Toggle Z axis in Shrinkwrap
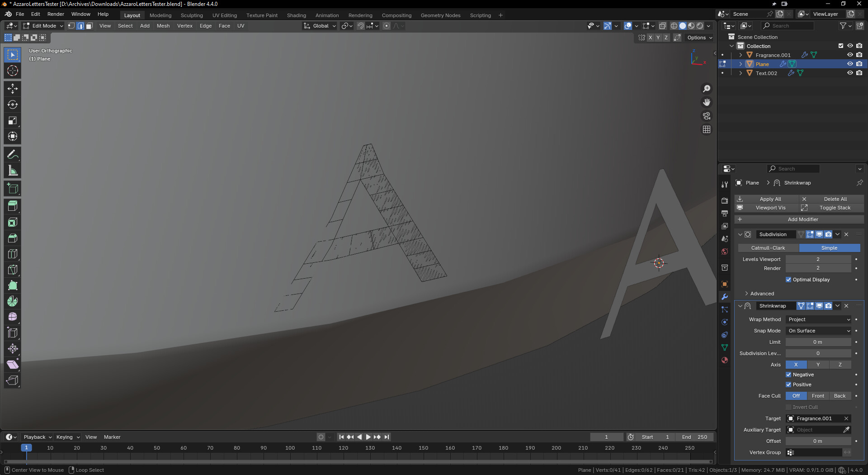The height and width of the screenshot is (475, 868). [840, 365]
